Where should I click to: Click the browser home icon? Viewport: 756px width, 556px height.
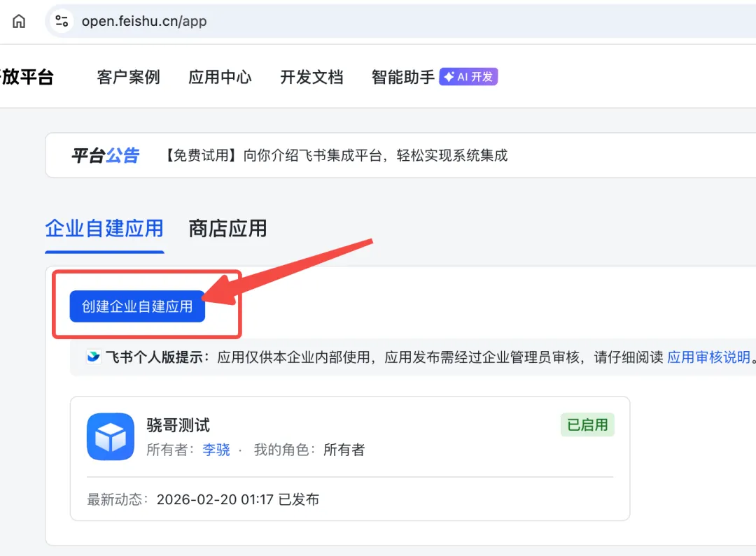[x=19, y=21]
